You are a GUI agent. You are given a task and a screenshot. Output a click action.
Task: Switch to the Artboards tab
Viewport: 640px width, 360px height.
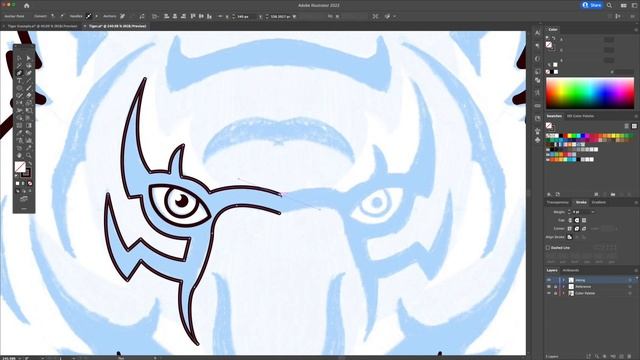click(x=571, y=270)
